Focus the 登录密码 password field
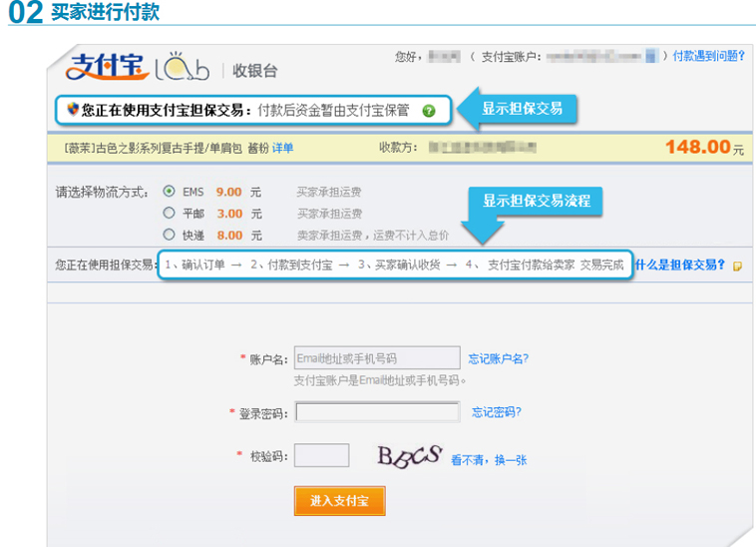Screen dimensions: 756x547 [x=377, y=412]
